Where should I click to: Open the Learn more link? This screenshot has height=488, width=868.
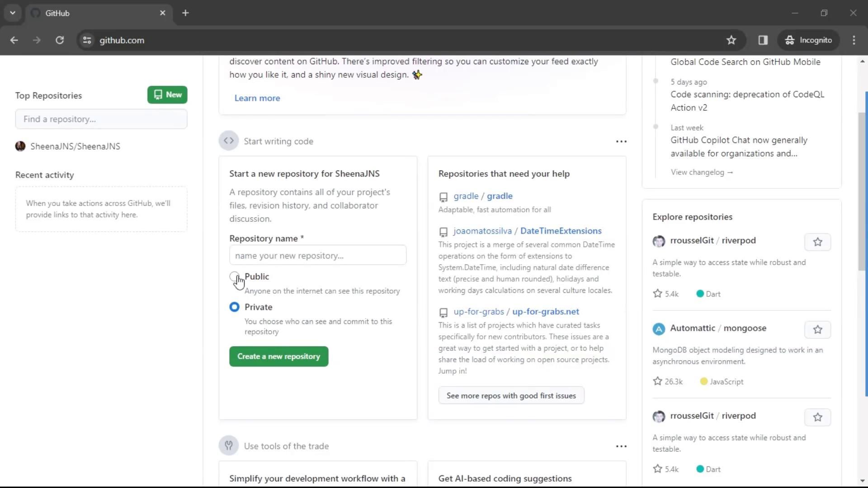pyautogui.click(x=257, y=98)
